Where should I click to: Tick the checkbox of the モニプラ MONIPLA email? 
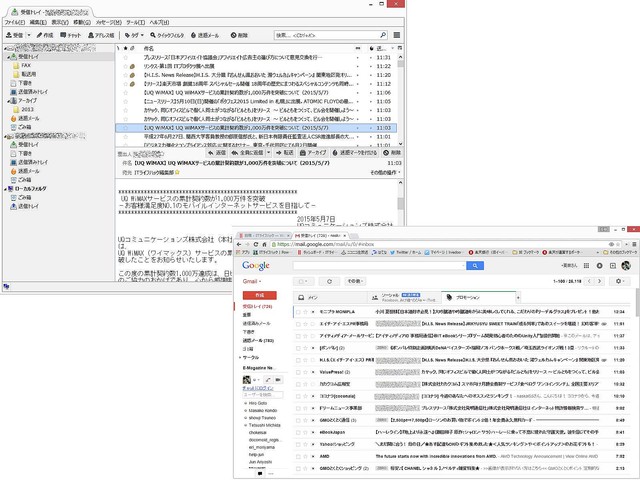coord(298,312)
